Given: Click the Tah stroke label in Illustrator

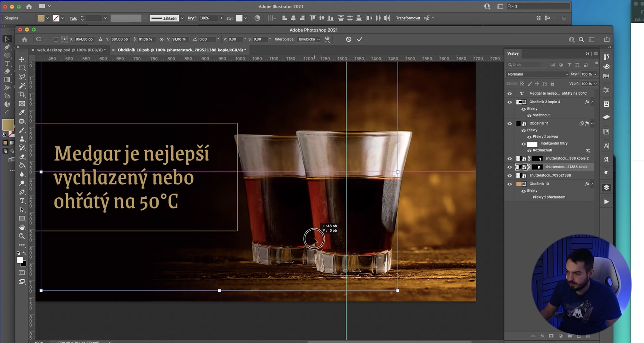Looking at the screenshot, I should (73, 18).
